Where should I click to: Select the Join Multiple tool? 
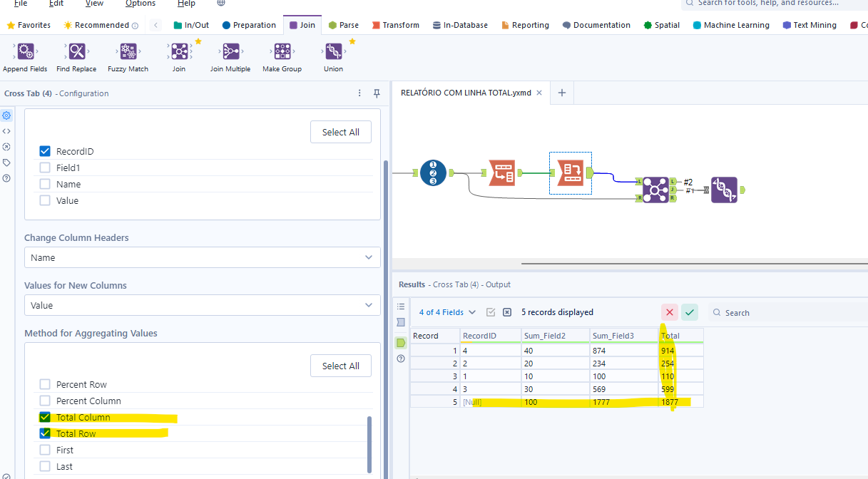click(x=230, y=51)
